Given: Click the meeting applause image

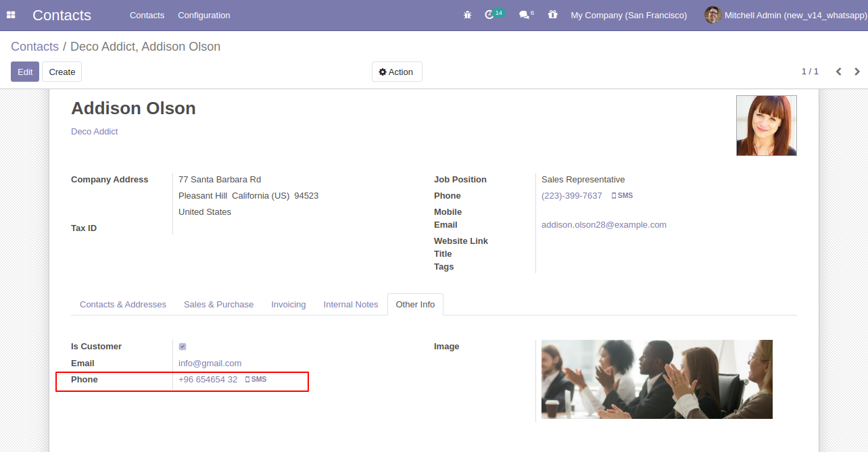Looking at the screenshot, I should (x=657, y=380).
